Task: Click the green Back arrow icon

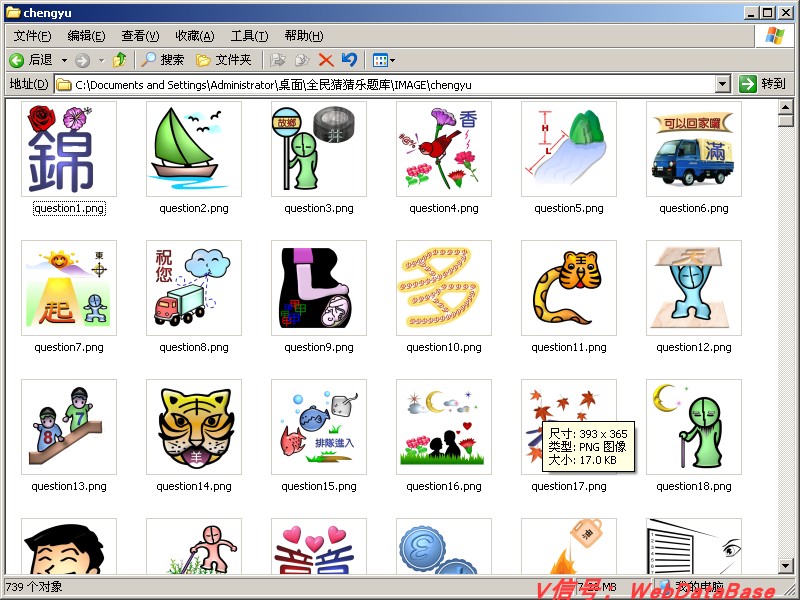Action: (x=17, y=61)
